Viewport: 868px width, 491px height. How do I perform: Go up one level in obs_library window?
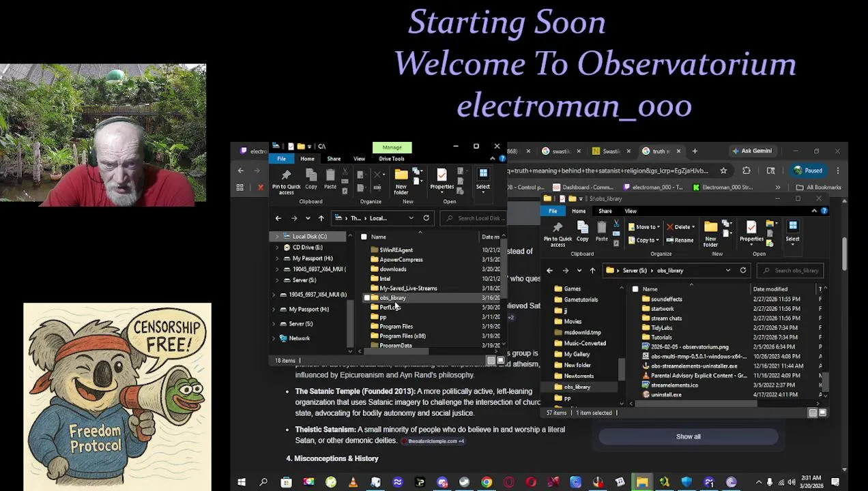(592, 271)
